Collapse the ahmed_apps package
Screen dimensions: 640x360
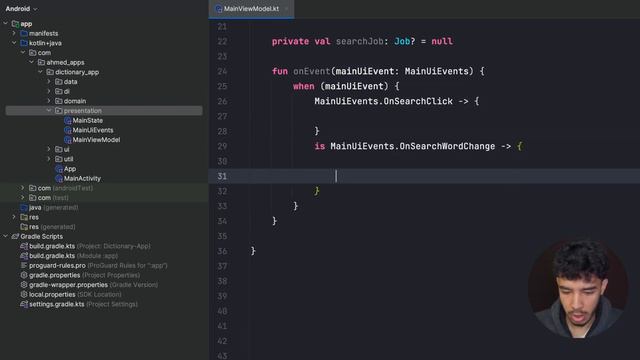[x=32, y=62]
